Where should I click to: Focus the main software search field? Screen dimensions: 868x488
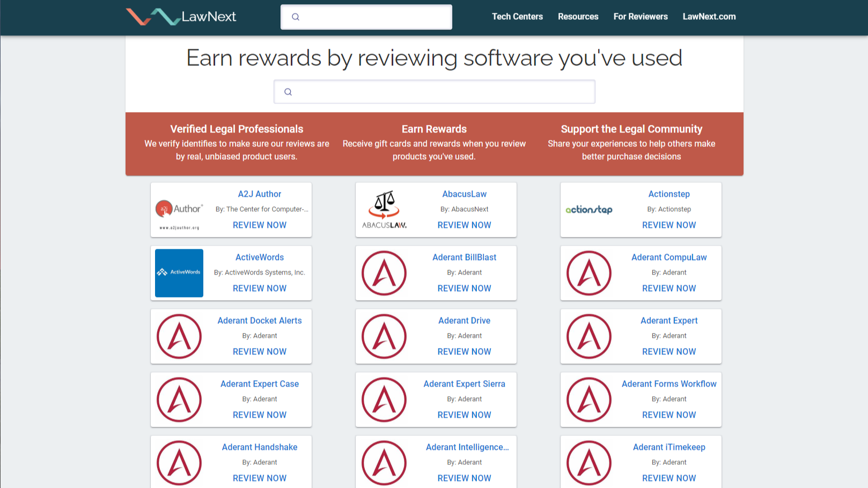[x=435, y=92]
